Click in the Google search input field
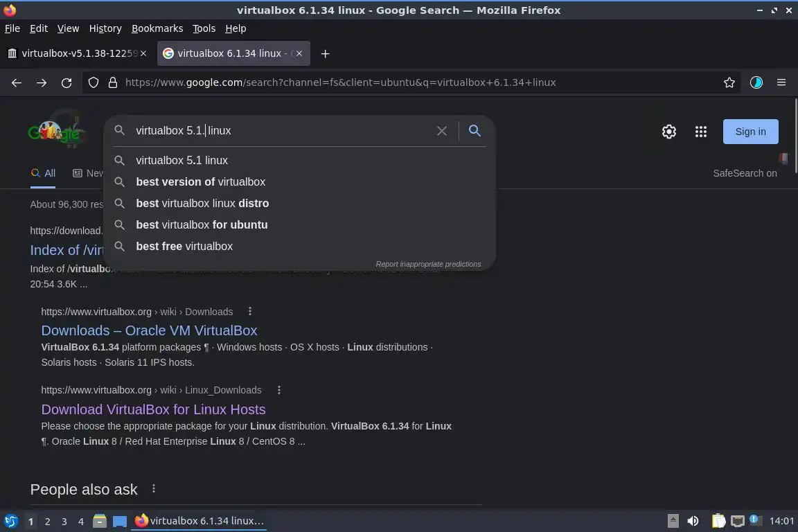798x532 pixels. pos(280,131)
